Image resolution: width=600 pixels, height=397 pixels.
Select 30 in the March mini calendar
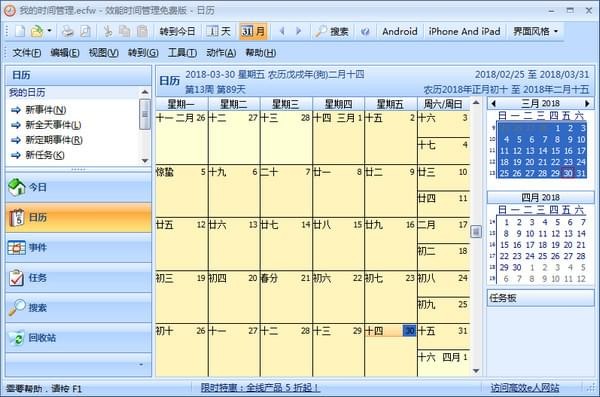pos(568,173)
